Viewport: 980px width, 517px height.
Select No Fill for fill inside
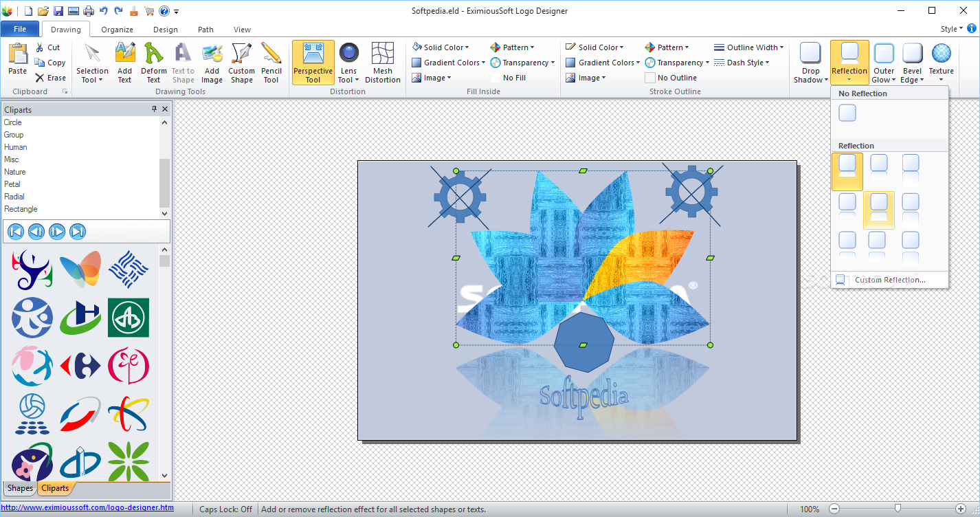[508, 78]
